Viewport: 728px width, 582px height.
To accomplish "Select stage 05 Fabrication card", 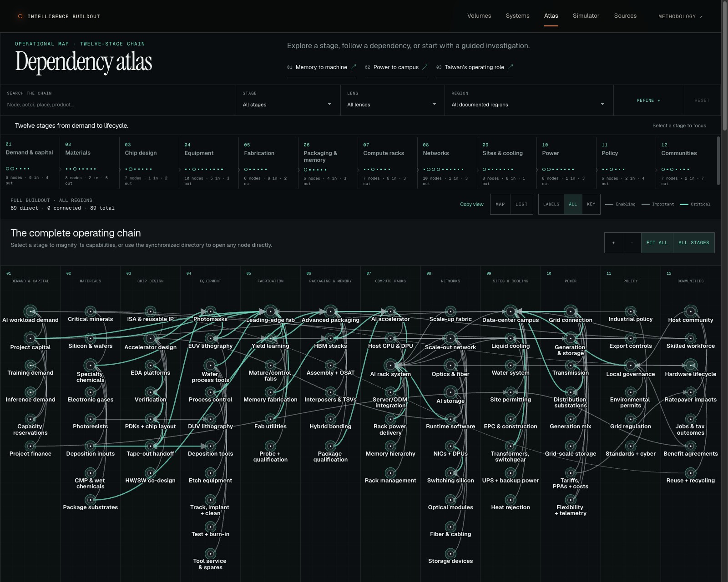I will 268,163.
